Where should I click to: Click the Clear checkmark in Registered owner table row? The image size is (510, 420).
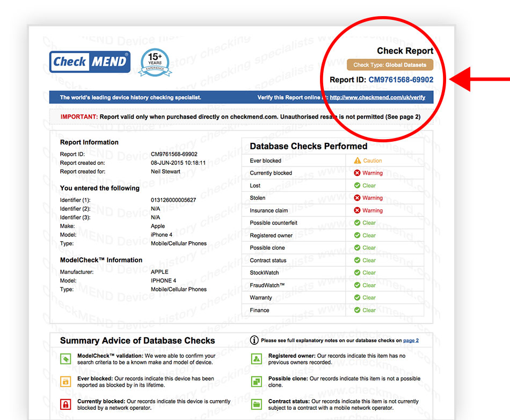357,235
